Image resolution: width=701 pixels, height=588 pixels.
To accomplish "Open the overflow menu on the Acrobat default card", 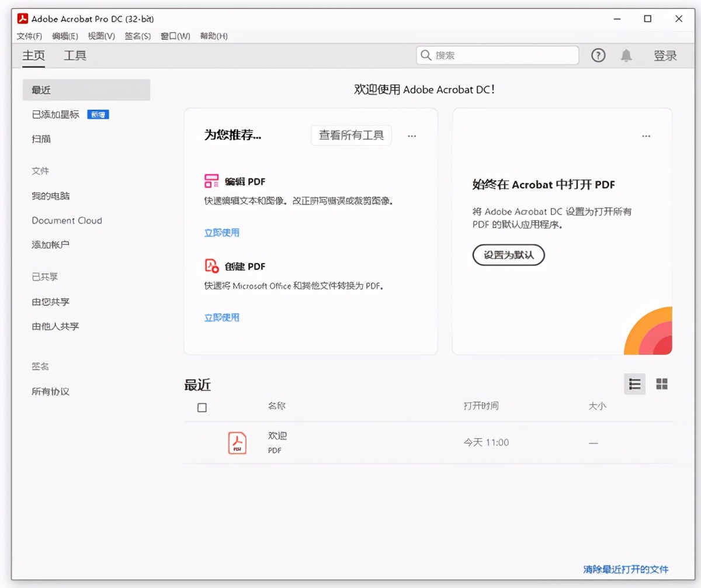I will 646,136.
